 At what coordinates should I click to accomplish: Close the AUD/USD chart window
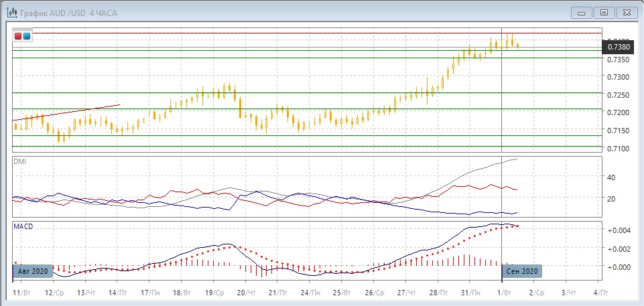tap(627, 12)
